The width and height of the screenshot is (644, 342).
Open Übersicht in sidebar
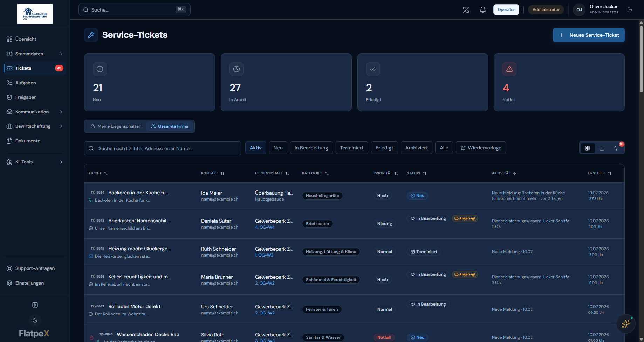tap(35, 39)
